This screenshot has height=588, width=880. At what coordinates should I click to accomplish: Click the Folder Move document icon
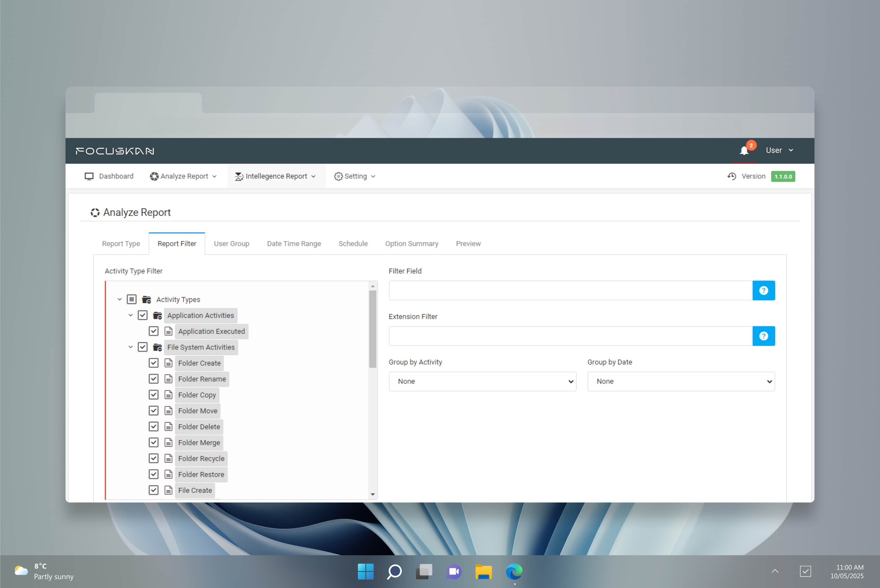point(169,411)
